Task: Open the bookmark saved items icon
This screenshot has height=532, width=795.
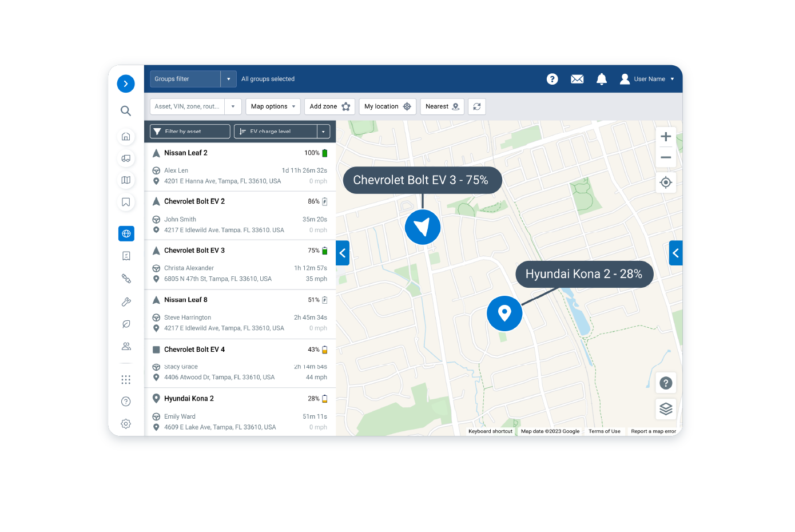Action: click(x=126, y=202)
